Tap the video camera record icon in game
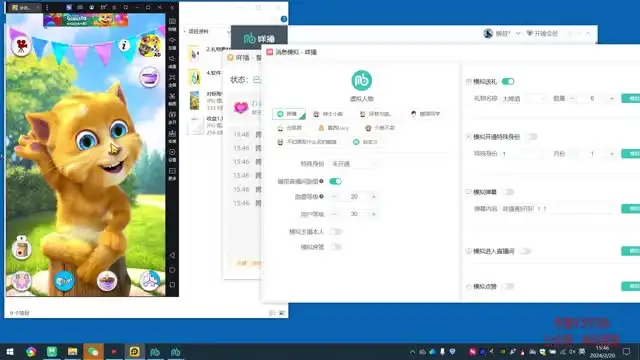 (21, 46)
